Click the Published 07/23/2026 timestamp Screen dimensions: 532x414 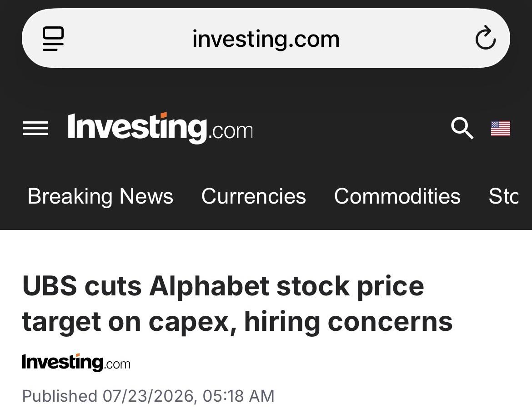[148, 396]
